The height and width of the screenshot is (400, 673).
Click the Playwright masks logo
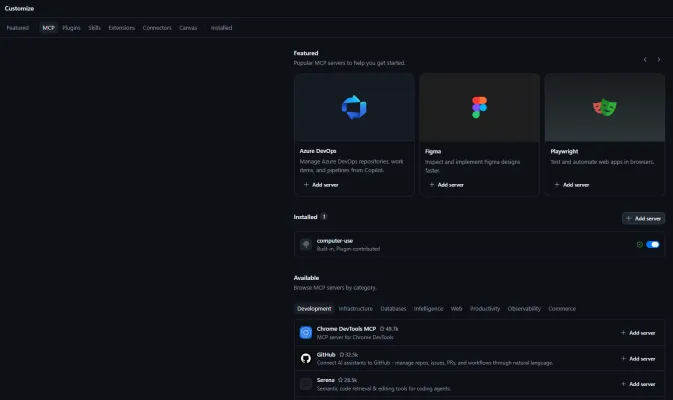pos(605,107)
